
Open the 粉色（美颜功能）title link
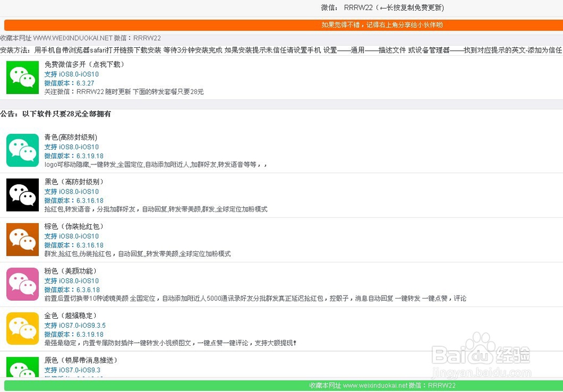click(x=71, y=271)
